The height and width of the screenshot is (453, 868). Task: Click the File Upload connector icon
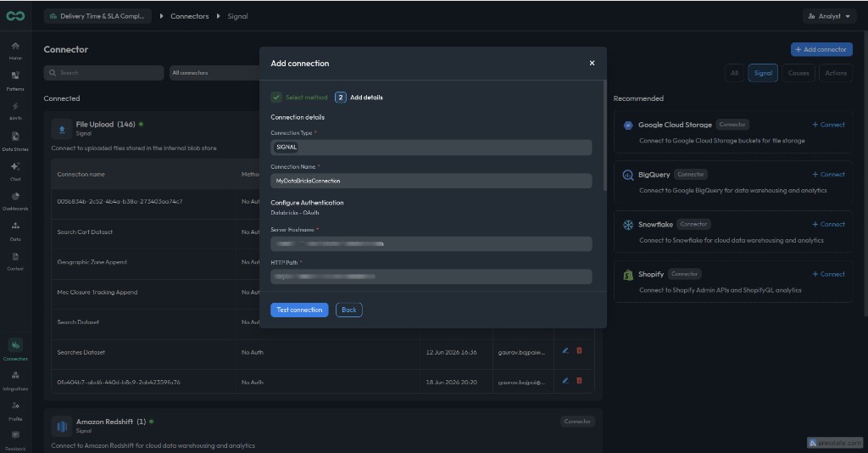click(x=62, y=129)
